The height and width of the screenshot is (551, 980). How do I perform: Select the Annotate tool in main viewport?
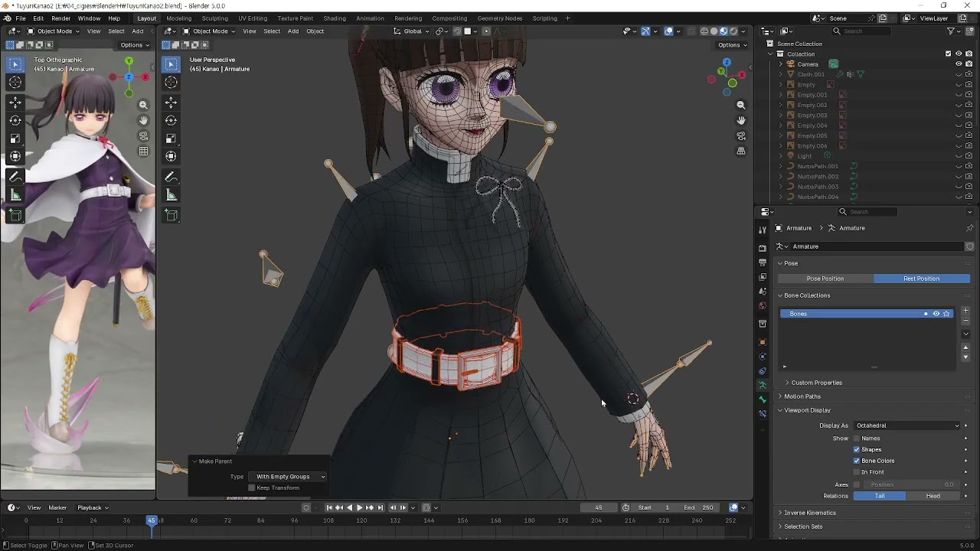tap(171, 177)
